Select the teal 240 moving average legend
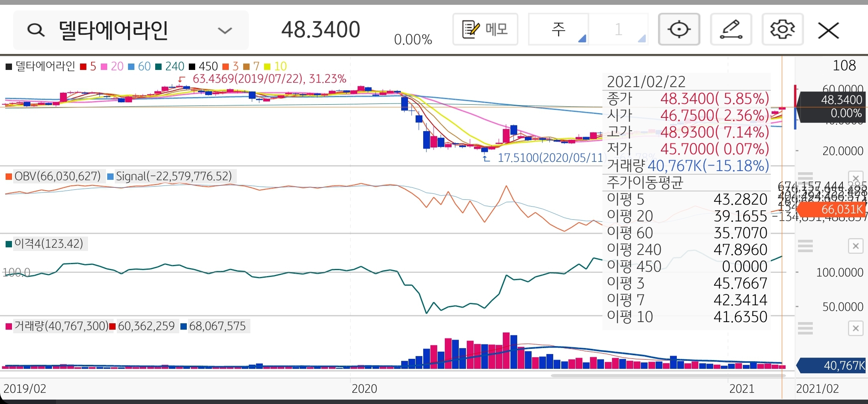This screenshot has width=868, height=404. click(170, 66)
